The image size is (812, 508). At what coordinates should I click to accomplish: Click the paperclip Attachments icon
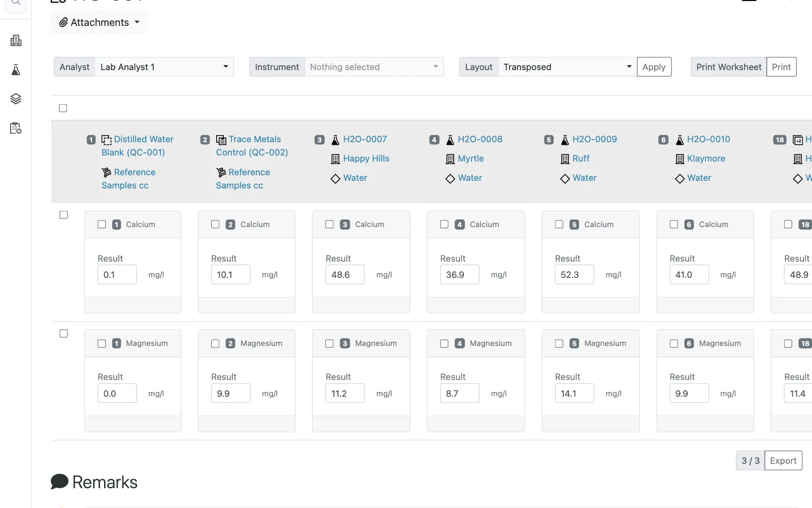tap(63, 22)
